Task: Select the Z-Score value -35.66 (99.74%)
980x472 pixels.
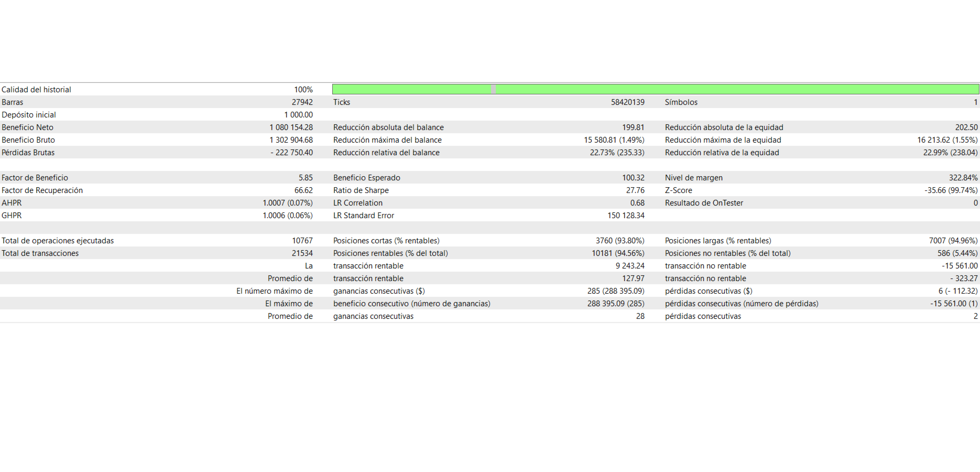Action: 951,190
